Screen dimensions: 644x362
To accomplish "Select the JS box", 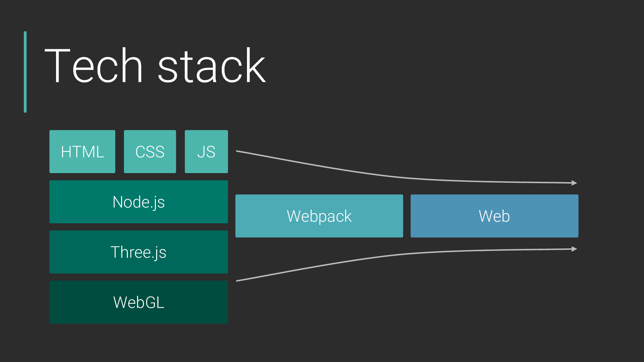I will click(206, 152).
